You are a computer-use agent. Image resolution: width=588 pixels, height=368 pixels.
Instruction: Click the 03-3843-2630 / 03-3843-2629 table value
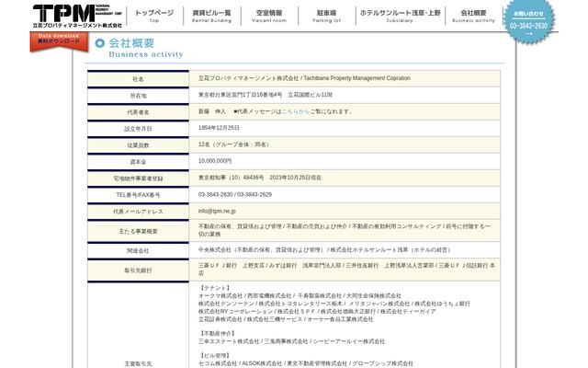point(235,194)
